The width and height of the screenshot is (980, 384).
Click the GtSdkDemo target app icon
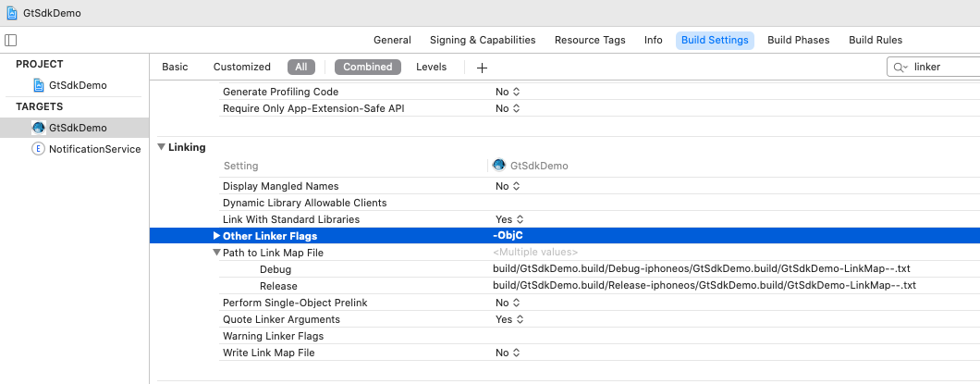click(x=39, y=128)
